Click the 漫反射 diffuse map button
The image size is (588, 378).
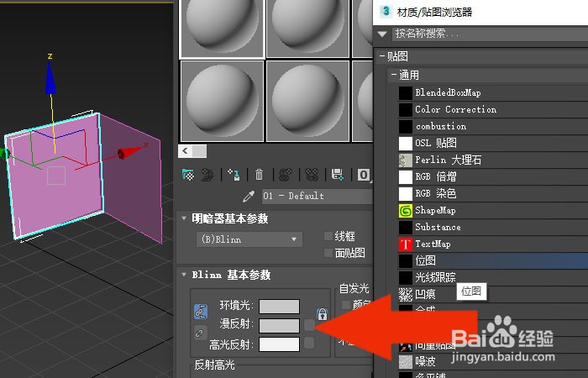(x=309, y=325)
